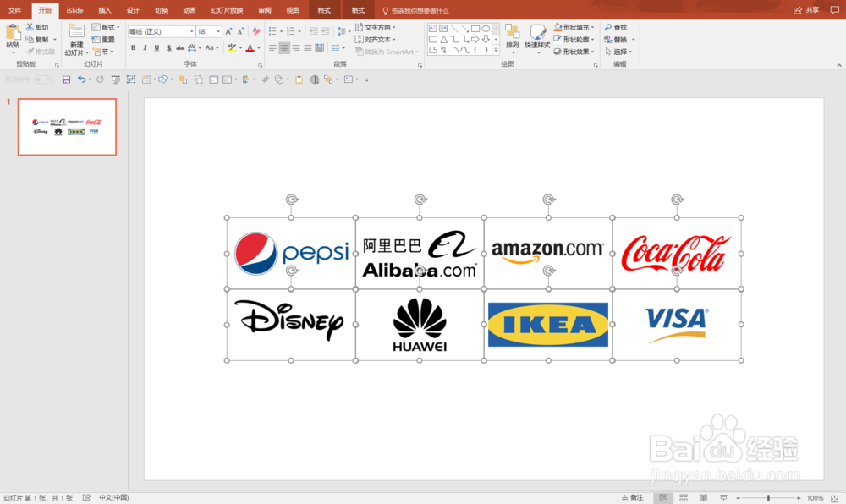The width and height of the screenshot is (846, 504).
Task: Click the line spacing icon
Action: point(341,31)
